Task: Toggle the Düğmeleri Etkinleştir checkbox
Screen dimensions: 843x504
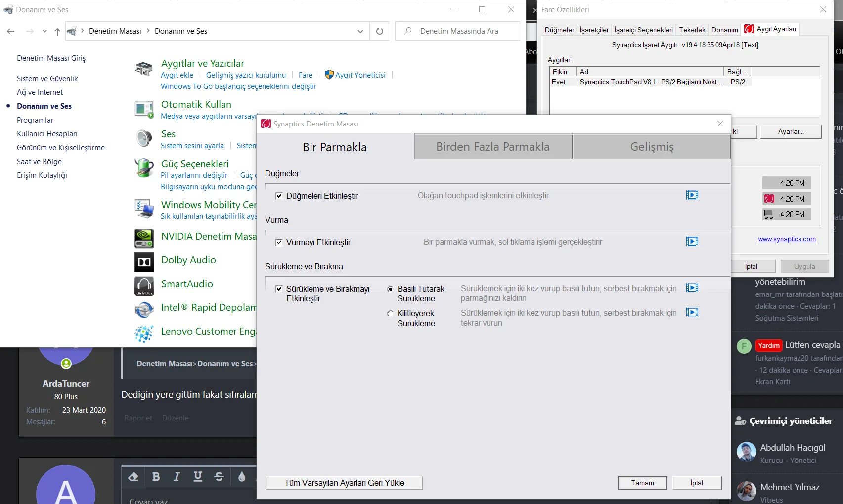Action: pyautogui.click(x=279, y=196)
